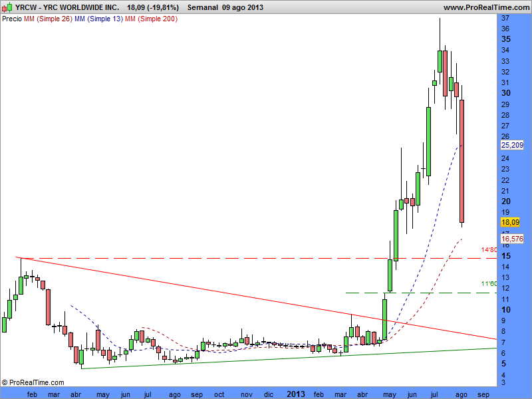This screenshot has height=399, width=532.
Task: Select the MM (Simple 200) legend entry
Action: pyautogui.click(x=151, y=19)
